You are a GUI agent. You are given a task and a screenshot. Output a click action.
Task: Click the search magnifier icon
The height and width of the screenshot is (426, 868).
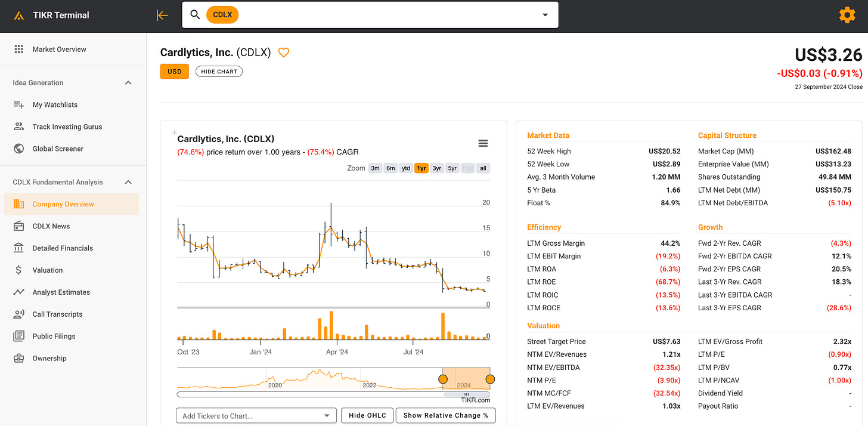[x=195, y=15]
